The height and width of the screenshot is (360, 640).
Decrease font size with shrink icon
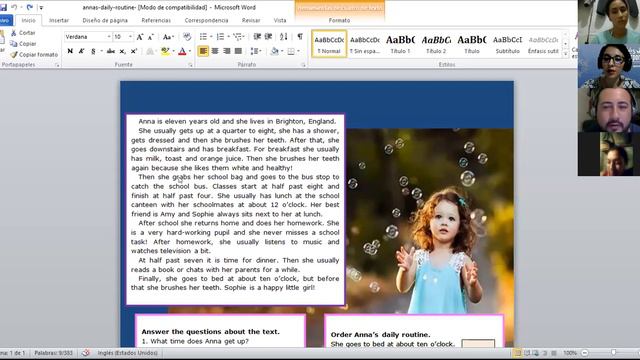(151, 37)
